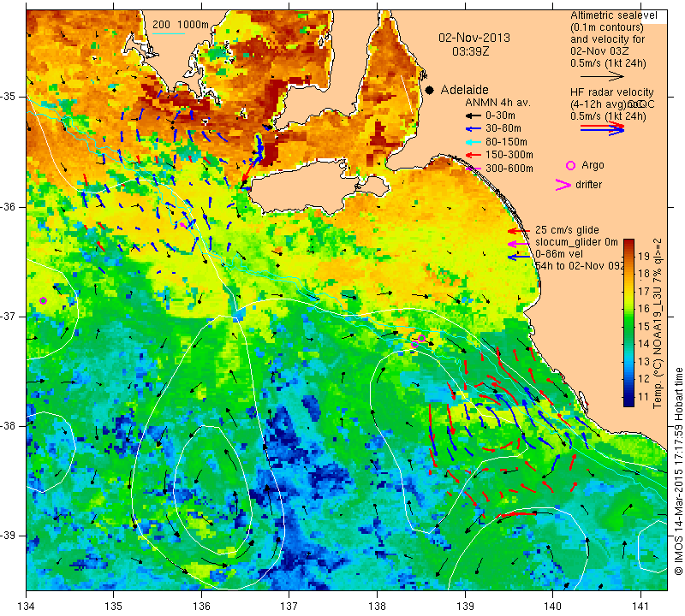Click the time text "03:39Z"
Image resolution: width=685 pixels, height=616 pixels.
(470, 51)
